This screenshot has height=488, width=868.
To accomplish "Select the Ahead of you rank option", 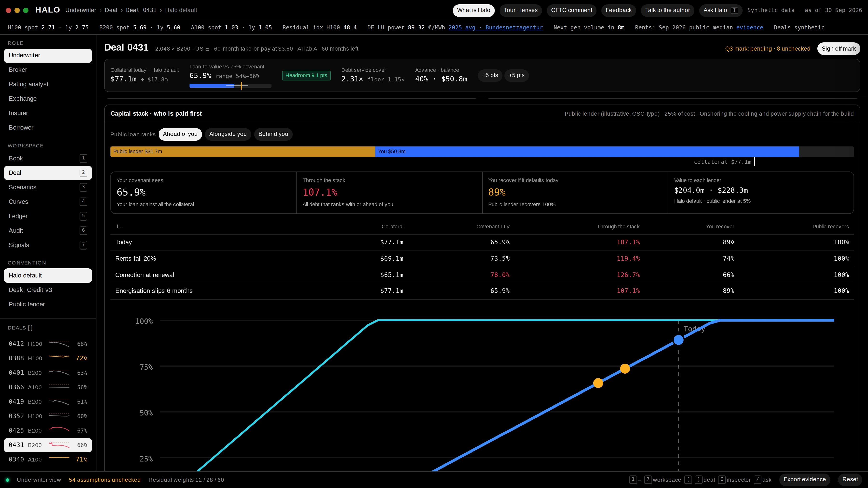I will coord(180,134).
